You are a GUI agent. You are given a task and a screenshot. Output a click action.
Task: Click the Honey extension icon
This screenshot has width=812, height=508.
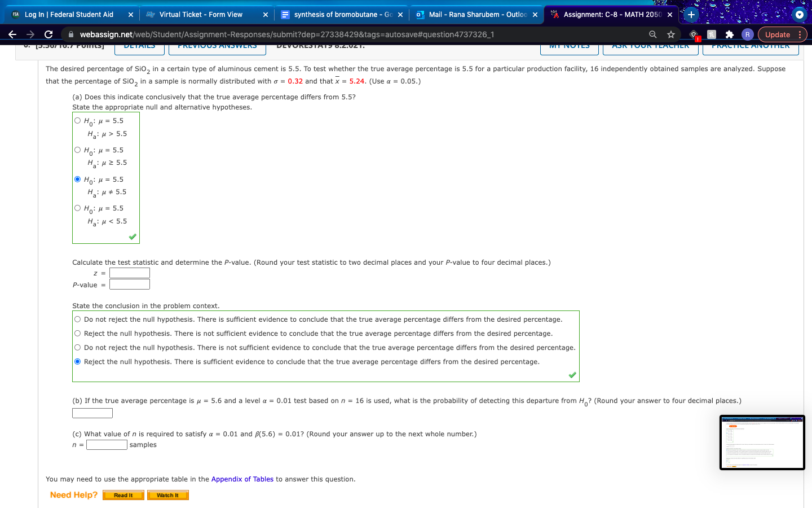click(x=712, y=34)
